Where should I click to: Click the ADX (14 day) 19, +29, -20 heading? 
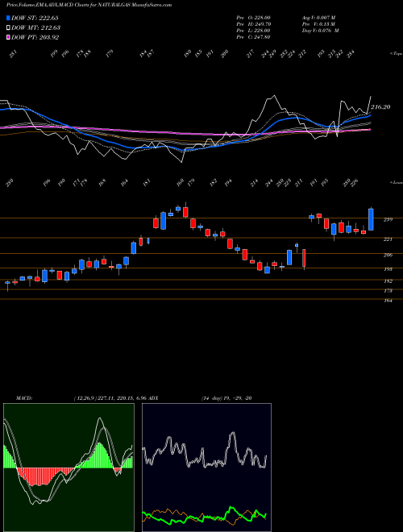[x=198, y=398]
